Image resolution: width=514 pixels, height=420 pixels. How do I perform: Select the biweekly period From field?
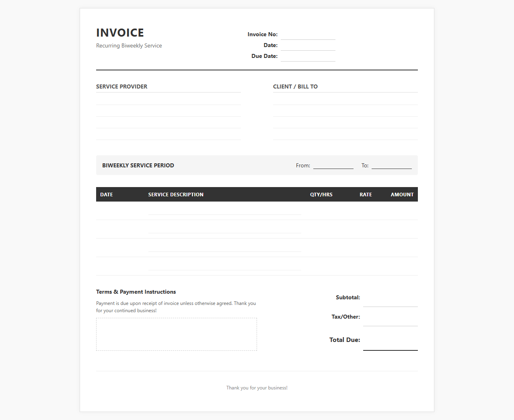[333, 165]
